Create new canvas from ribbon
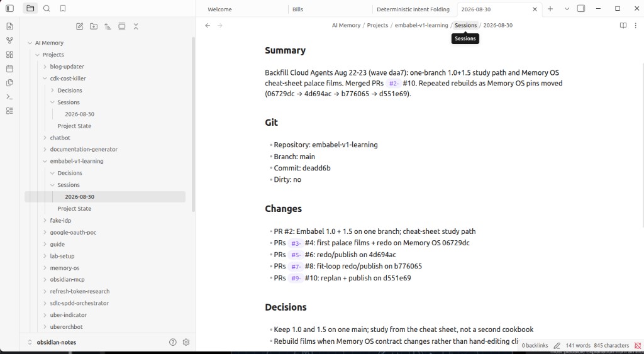Screen dimensions: 644x354 coord(10,55)
